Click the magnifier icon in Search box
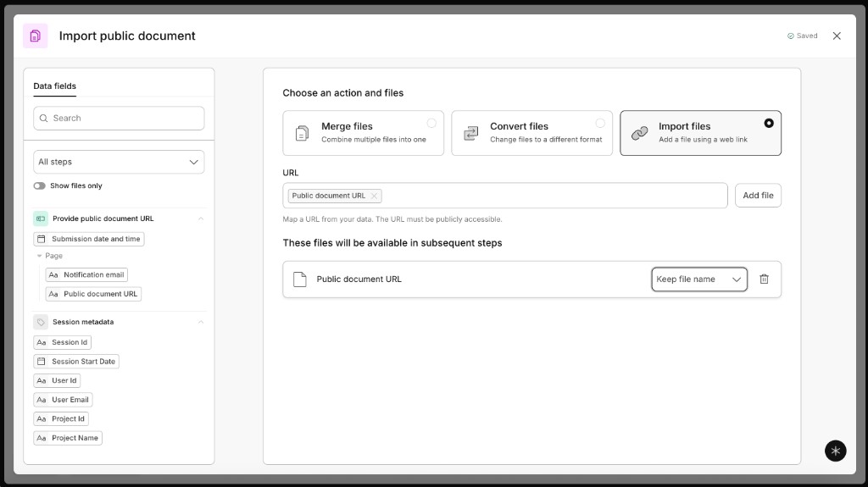The height and width of the screenshot is (487, 868). click(x=44, y=119)
